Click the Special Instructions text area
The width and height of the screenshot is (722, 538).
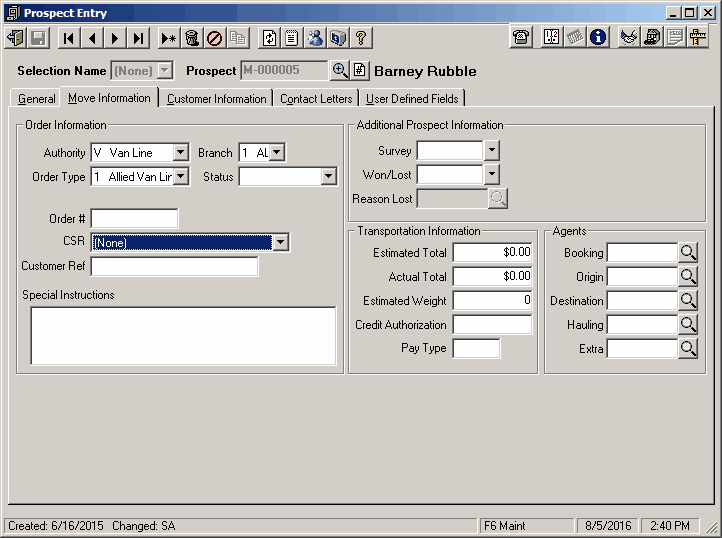[x=183, y=336]
